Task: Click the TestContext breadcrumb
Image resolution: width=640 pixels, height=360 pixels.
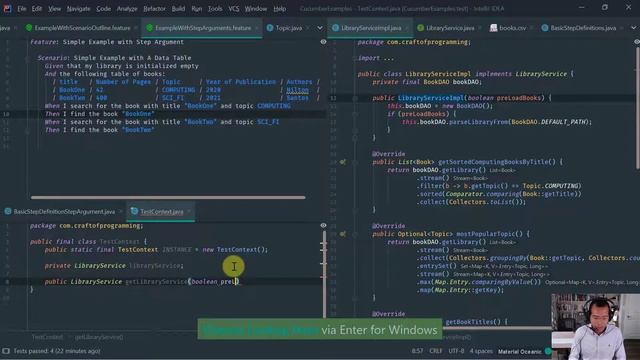Action: (x=47, y=337)
